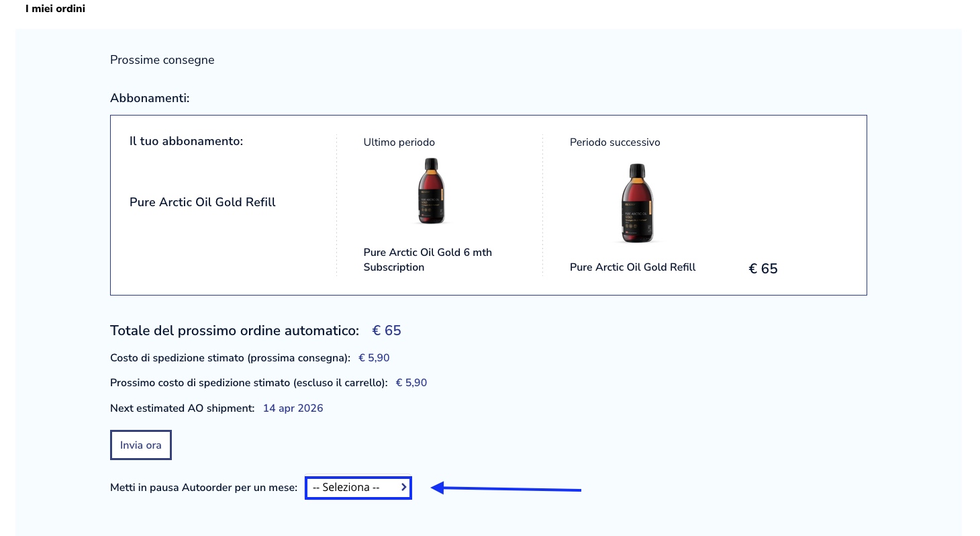Click the Invia ora button

141,445
